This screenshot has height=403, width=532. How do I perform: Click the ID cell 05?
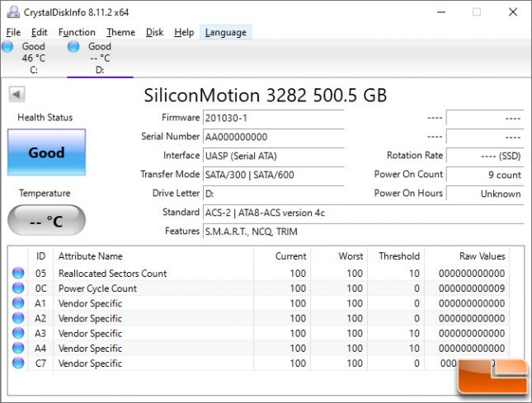(40, 274)
